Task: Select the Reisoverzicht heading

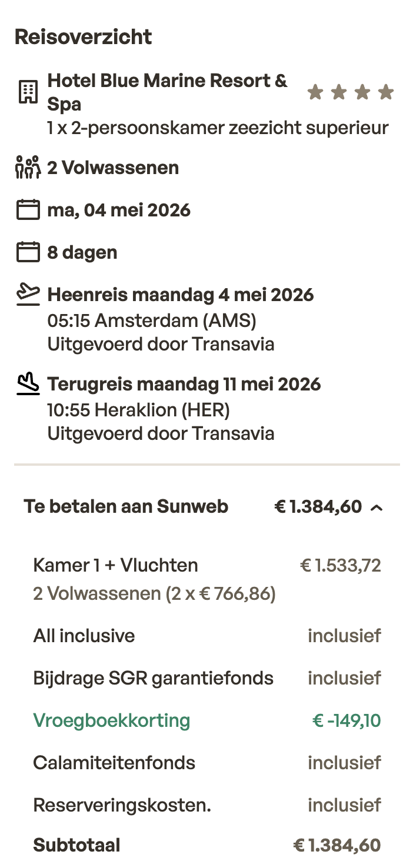Action: point(84,36)
